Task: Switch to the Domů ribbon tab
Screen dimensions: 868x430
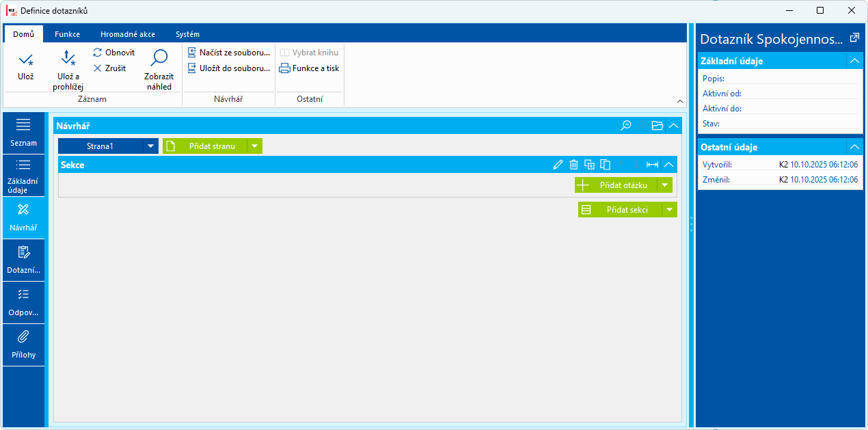Action: coord(23,34)
